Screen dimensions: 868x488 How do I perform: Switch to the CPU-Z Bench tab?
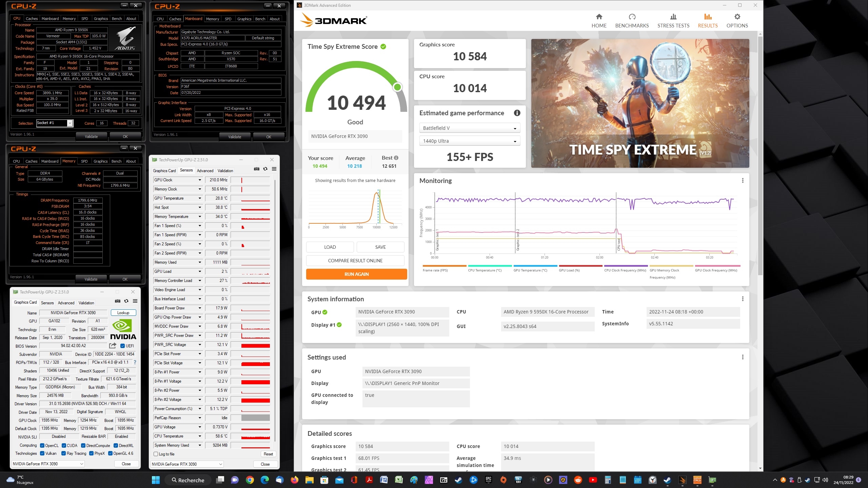[x=117, y=19]
